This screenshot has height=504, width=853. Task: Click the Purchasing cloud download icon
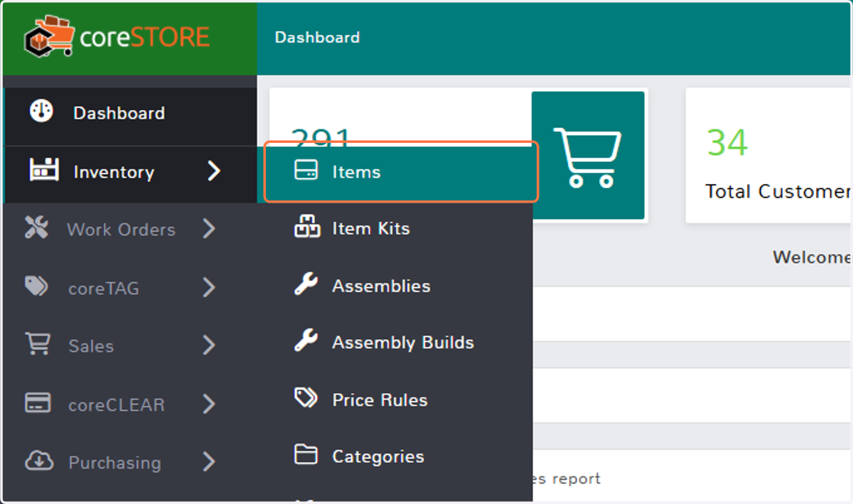coord(38,461)
